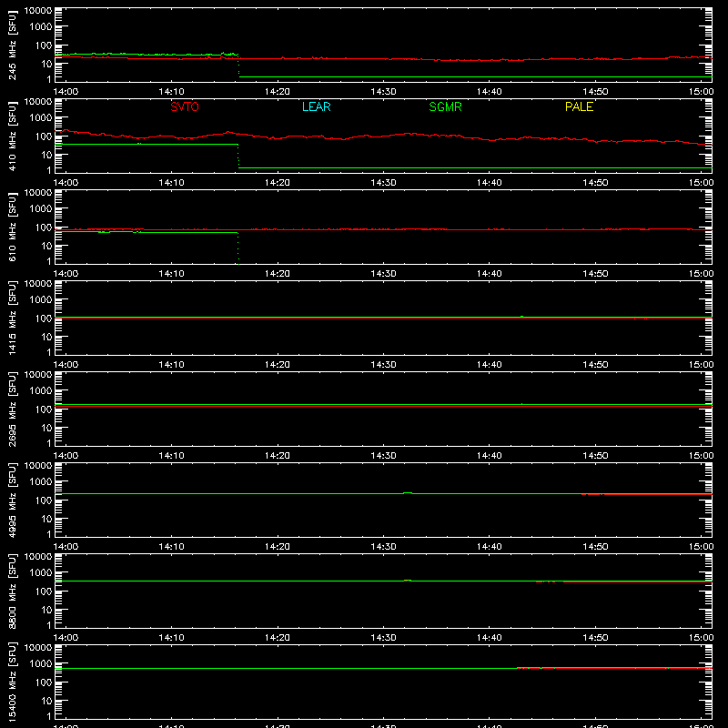This screenshot has width=728, height=728.
Task: Click the 2695 MHz [SFU] axis title
Action: tap(12, 409)
